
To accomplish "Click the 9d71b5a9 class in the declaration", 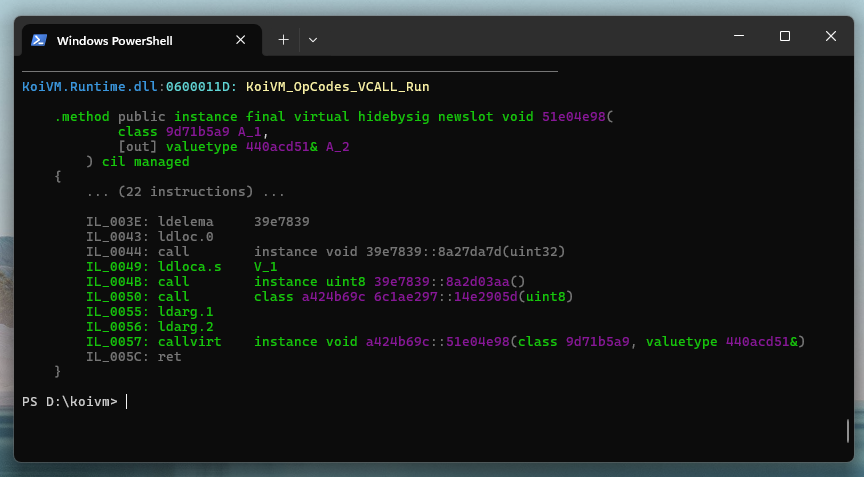I will point(197,132).
